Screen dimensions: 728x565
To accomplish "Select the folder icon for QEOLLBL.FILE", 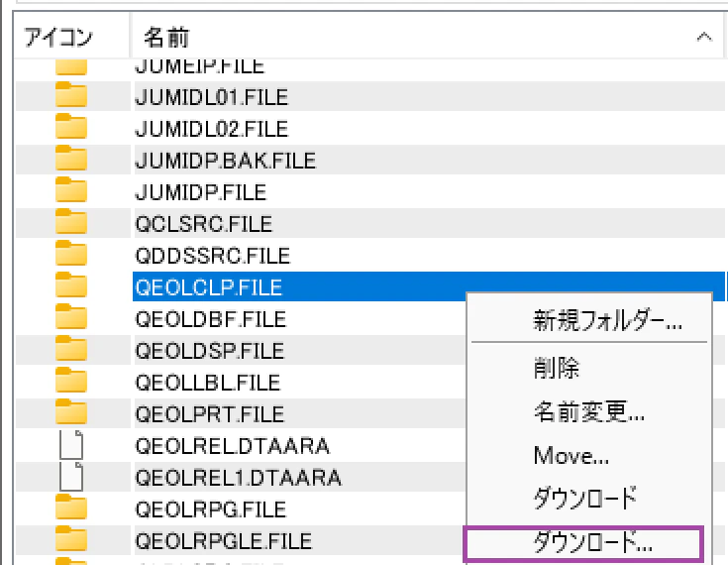I will point(71,380).
